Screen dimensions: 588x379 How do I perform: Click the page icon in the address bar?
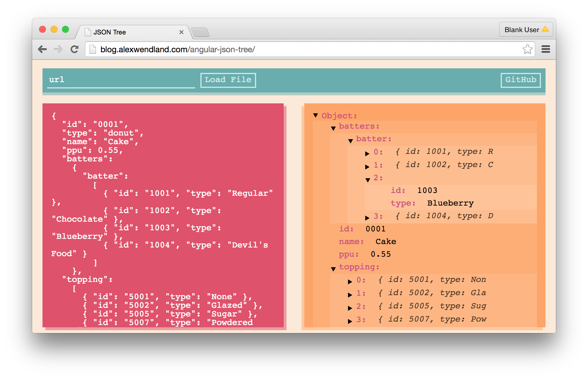pos(93,49)
